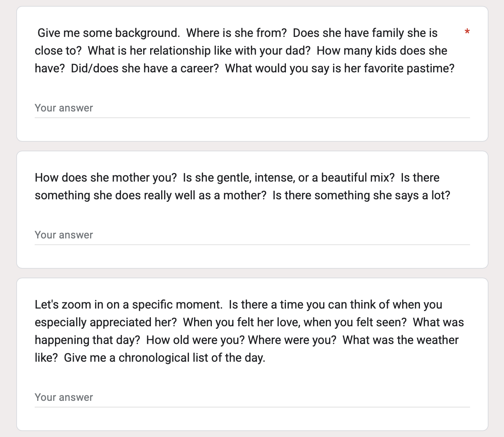This screenshot has width=504, height=437.
Task: Click "When you felt her love, when you felt seen?"
Action: tap(295, 323)
